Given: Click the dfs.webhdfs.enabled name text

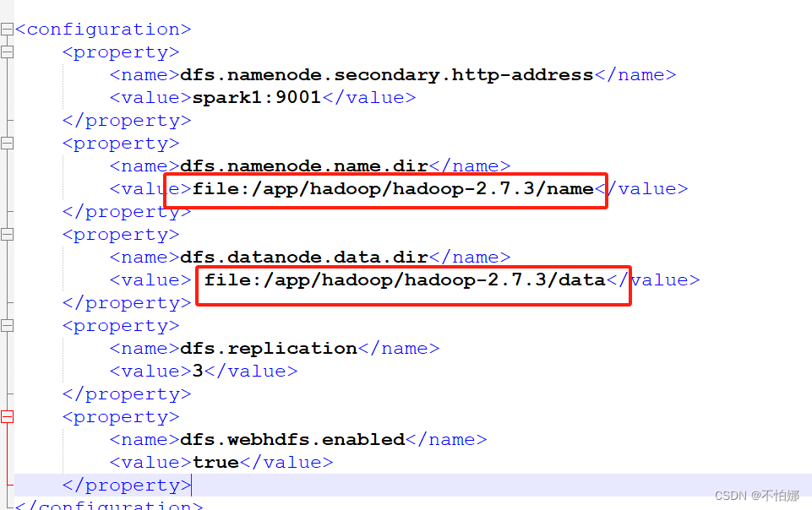Looking at the screenshot, I should 292,440.
